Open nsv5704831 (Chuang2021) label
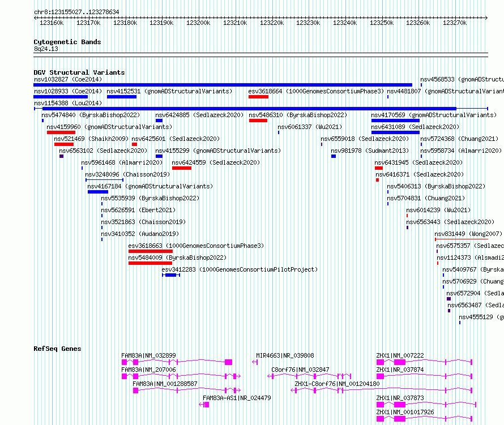 tap(426, 198)
